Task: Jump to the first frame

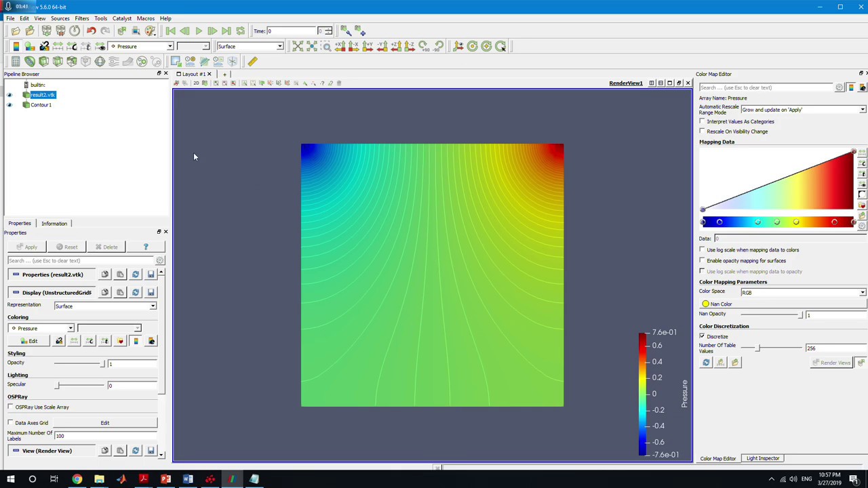Action: (x=170, y=31)
